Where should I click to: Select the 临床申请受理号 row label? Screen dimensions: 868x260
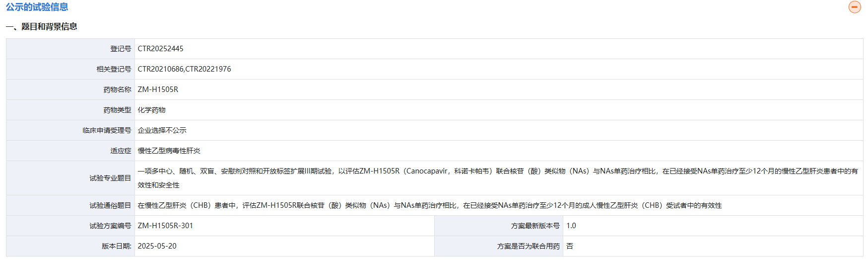click(x=107, y=130)
